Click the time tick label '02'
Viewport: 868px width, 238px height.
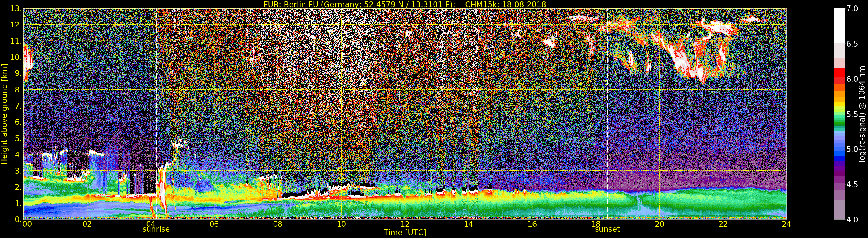pos(87,224)
